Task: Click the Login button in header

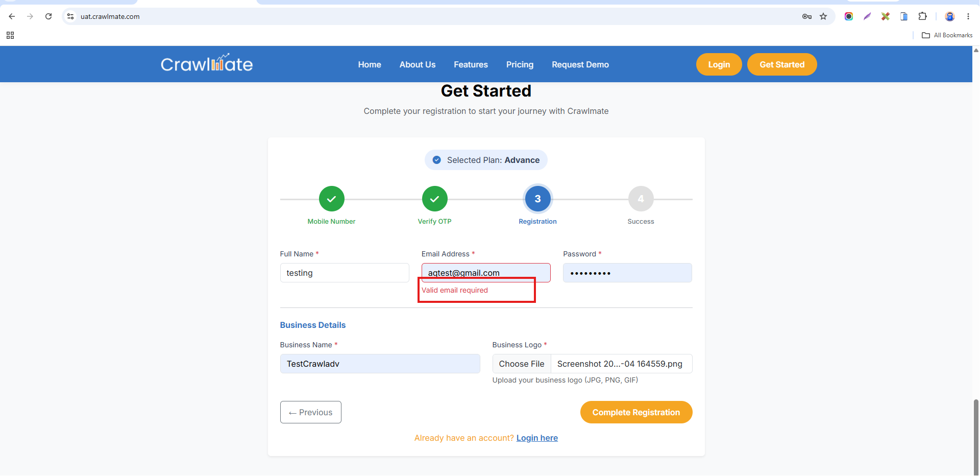Action: [x=719, y=64]
